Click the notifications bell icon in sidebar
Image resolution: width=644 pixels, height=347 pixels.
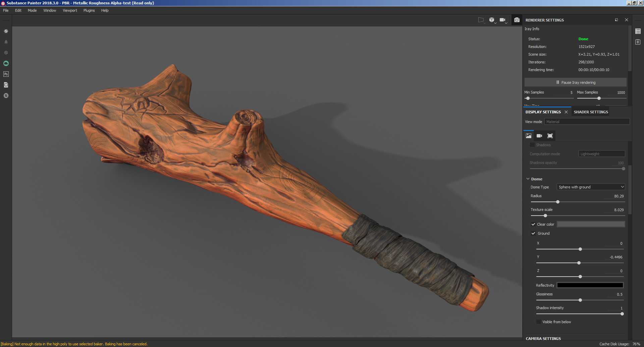tap(6, 42)
